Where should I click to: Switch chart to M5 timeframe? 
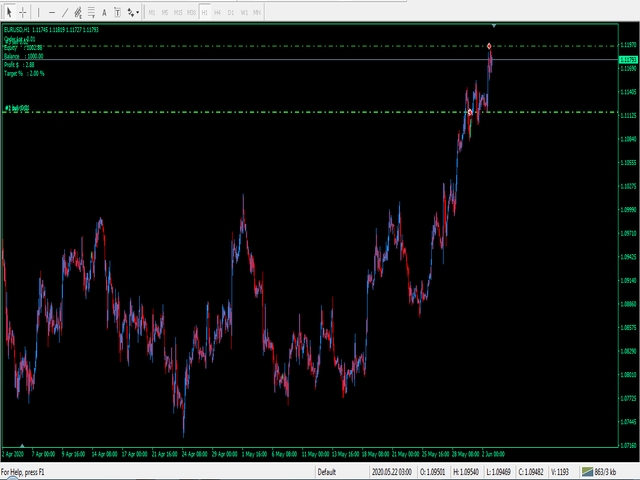tap(165, 13)
